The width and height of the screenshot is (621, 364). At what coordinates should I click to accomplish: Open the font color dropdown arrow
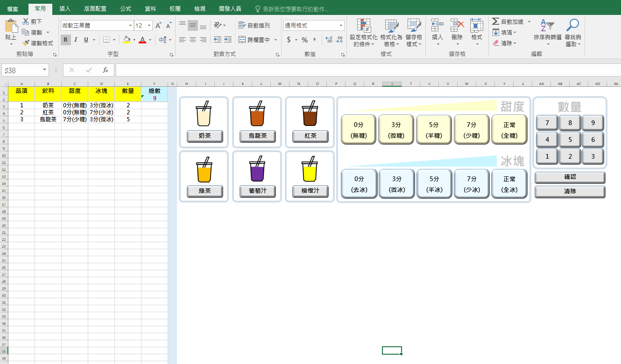(x=150, y=40)
